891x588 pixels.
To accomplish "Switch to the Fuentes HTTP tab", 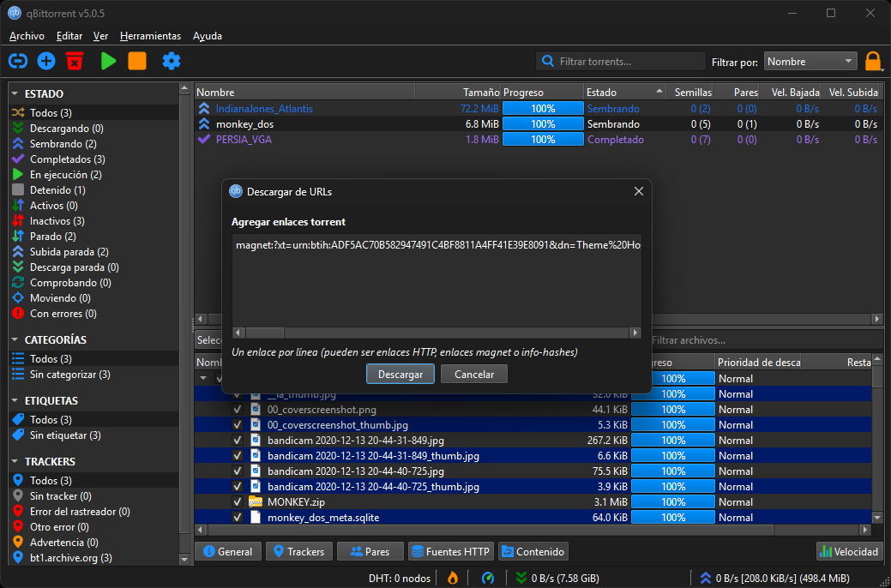I will [449, 552].
